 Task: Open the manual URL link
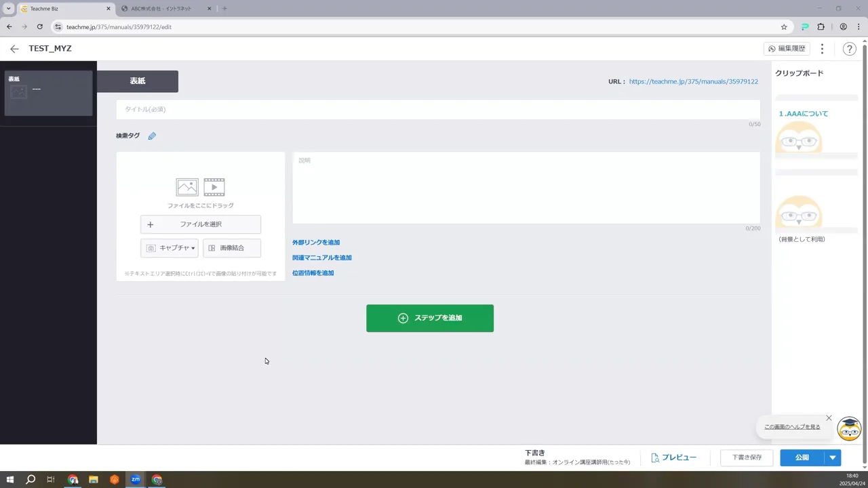pyautogui.click(x=693, y=81)
